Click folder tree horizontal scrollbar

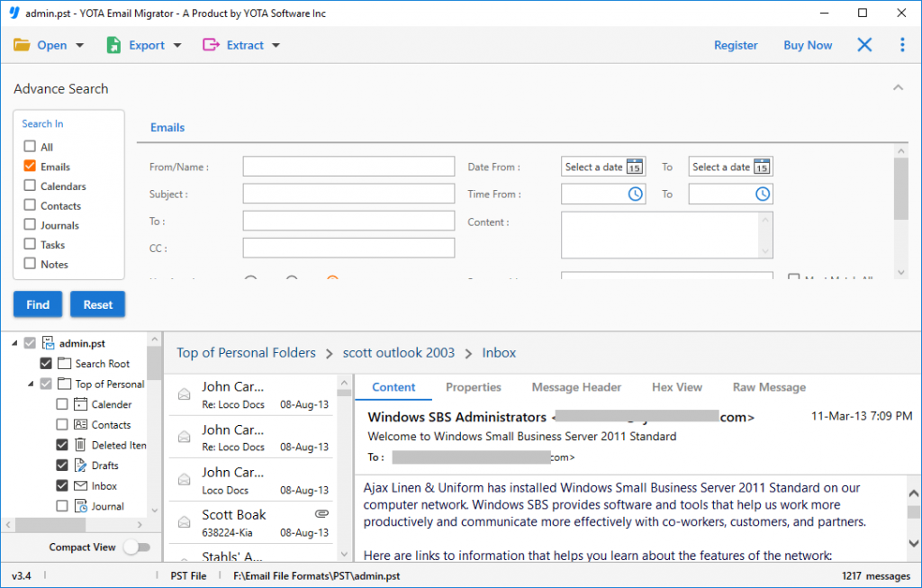click(50, 524)
